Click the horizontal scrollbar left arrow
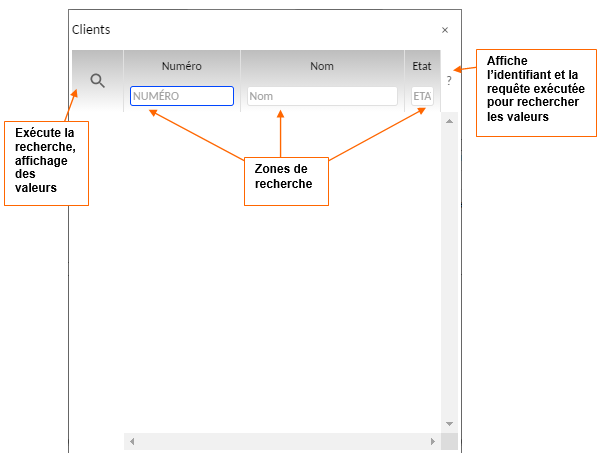Image resolution: width=603 pixels, height=467 pixels. point(132,441)
